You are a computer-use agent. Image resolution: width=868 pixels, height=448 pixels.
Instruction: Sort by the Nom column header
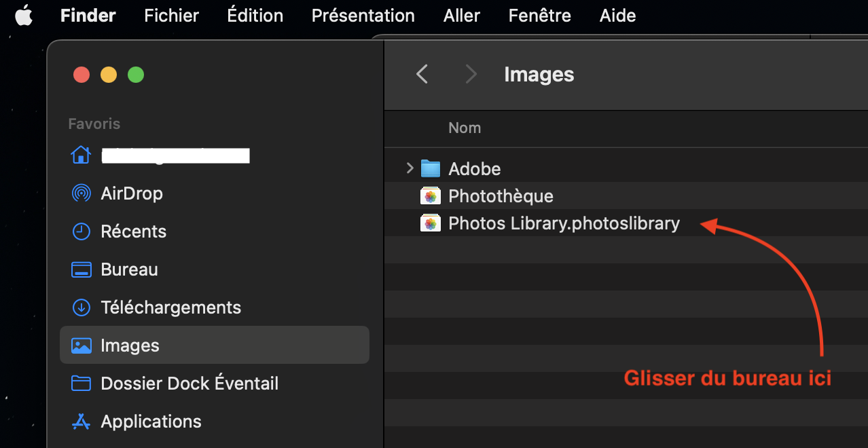click(x=465, y=128)
